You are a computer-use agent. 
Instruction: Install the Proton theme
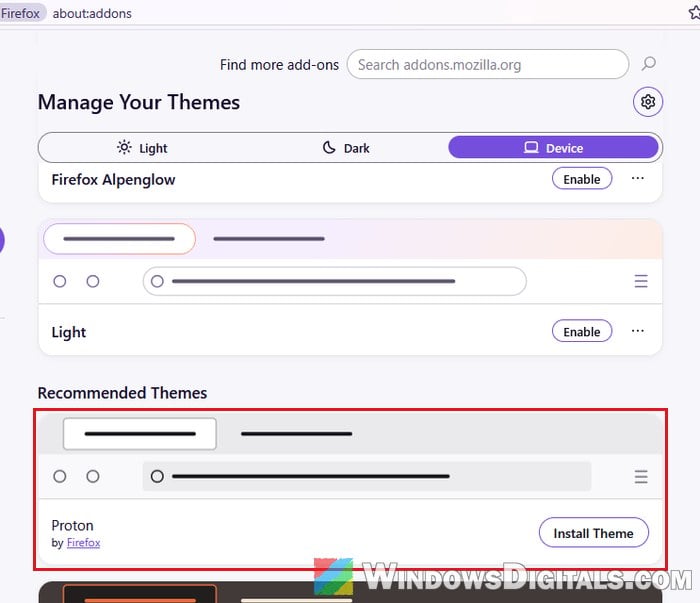[593, 533]
